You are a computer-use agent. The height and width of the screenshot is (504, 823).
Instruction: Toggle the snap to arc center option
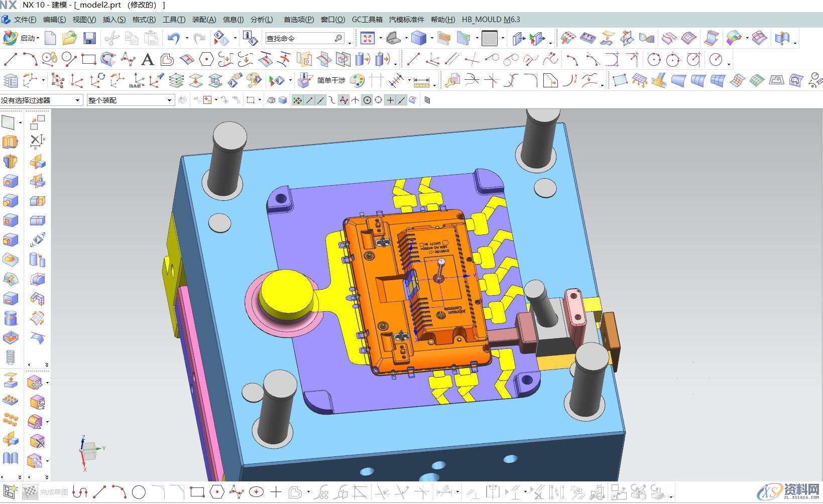coord(367,100)
